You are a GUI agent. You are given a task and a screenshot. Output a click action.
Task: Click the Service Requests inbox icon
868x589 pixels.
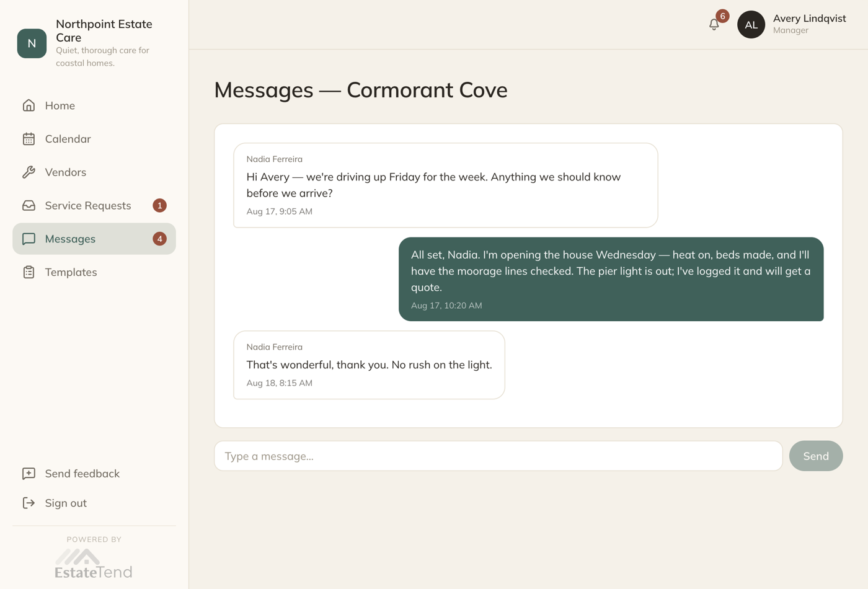click(29, 206)
